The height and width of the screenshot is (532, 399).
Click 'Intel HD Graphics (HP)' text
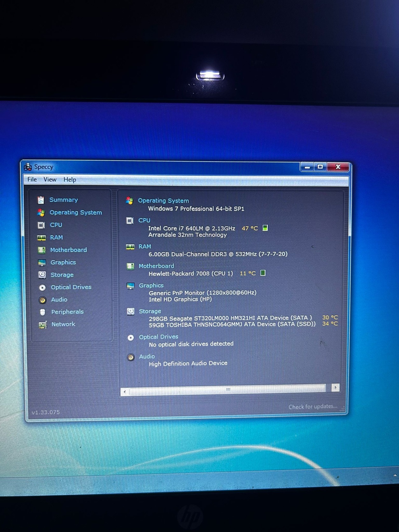(x=180, y=299)
